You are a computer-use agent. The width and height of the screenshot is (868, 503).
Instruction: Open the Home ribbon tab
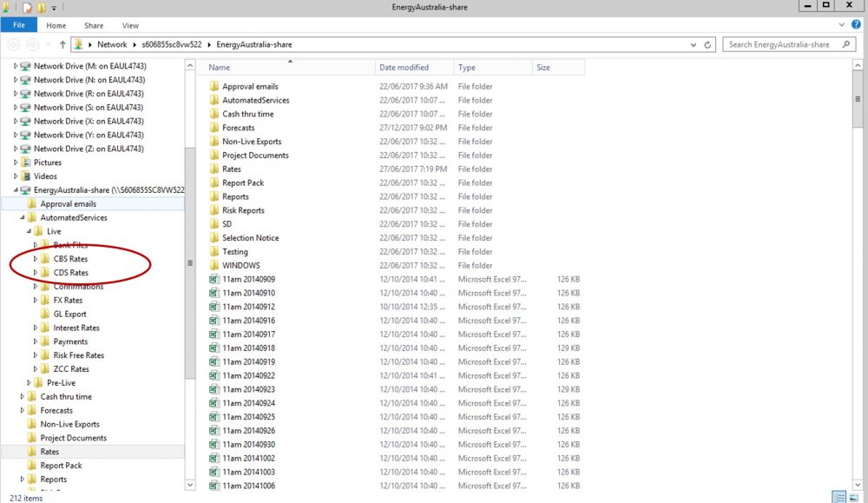click(56, 25)
